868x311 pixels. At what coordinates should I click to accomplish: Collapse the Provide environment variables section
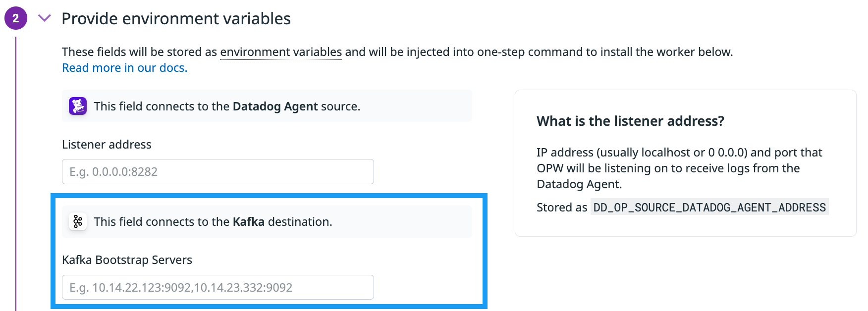(45, 18)
